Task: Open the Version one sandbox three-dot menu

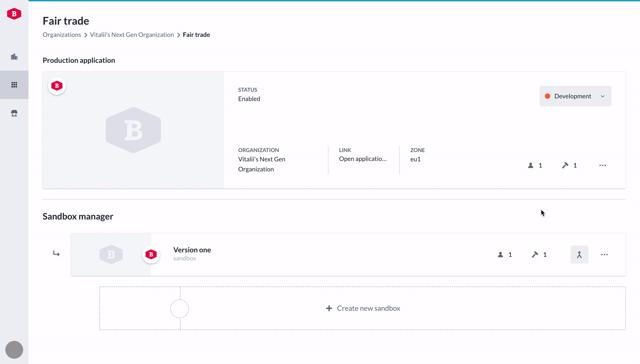Action: pyautogui.click(x=604, y=254)
